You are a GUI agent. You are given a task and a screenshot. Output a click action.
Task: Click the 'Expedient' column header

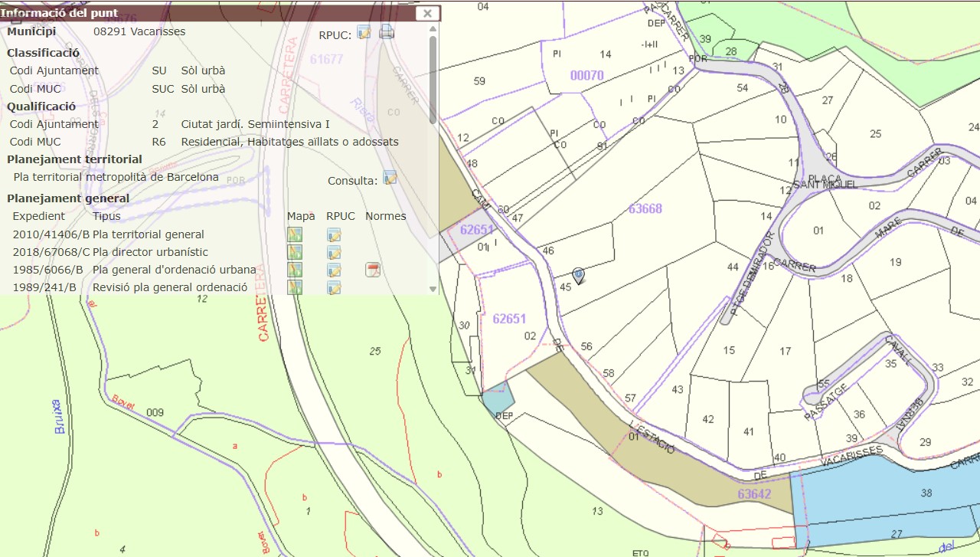pos(39,216)
